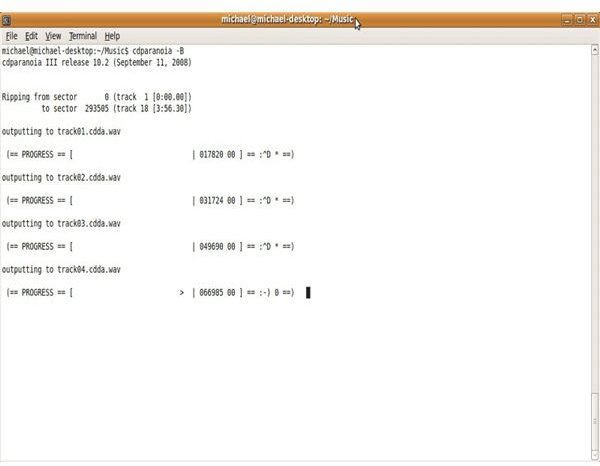Click the progress value 049690

[211, 246]
